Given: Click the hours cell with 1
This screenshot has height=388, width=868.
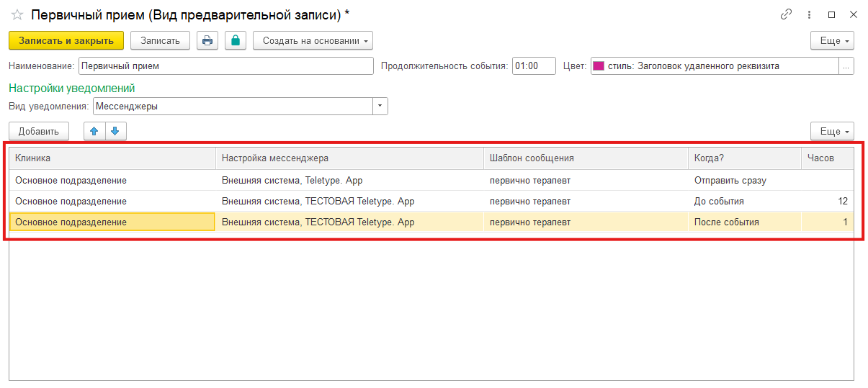Looking at the screenshot, I should click(x=827, y=222).
